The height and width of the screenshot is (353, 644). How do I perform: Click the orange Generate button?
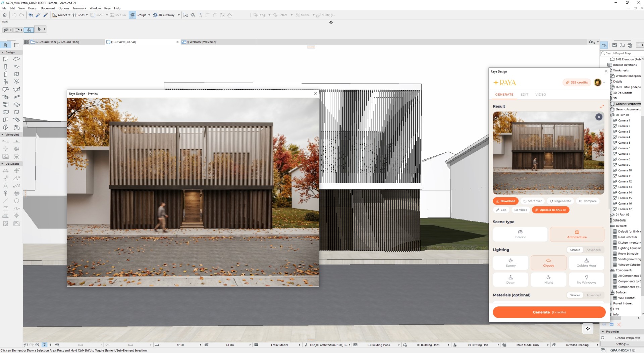pos(549,312)
